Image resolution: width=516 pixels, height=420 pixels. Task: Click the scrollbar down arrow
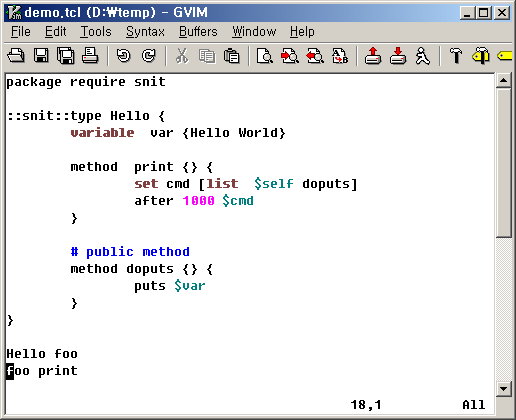pyautogui.click(x=503, y=389)
